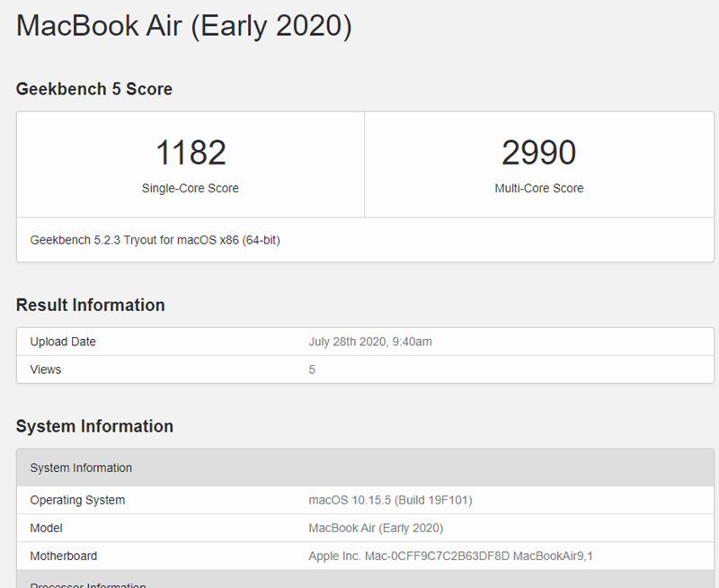Click the Views row label
The height and width of the screenshot is (588, 719).
pyautogui.click(x=46, y=370)
